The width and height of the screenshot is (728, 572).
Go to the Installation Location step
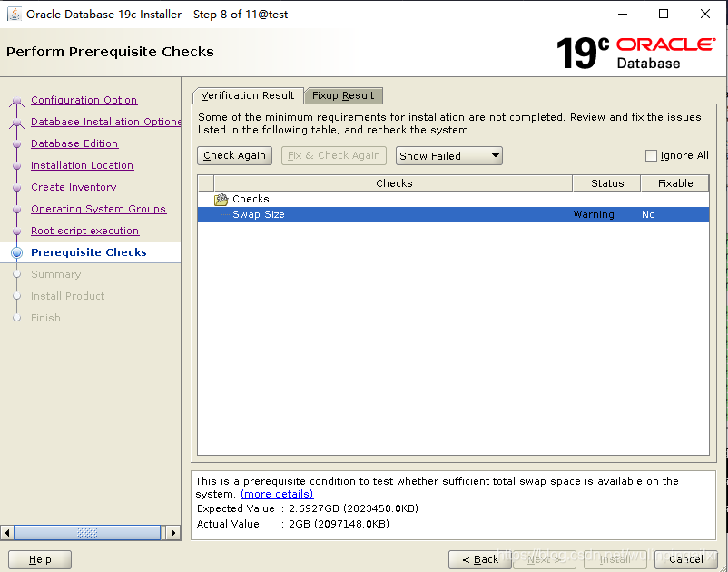click(83, 165)
